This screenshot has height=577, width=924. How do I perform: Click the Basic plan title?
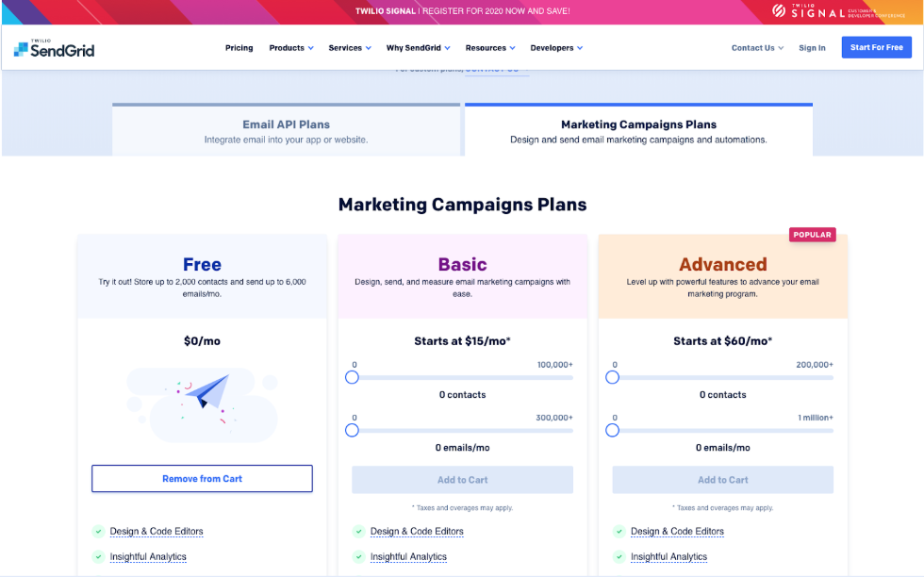point(463,264)
